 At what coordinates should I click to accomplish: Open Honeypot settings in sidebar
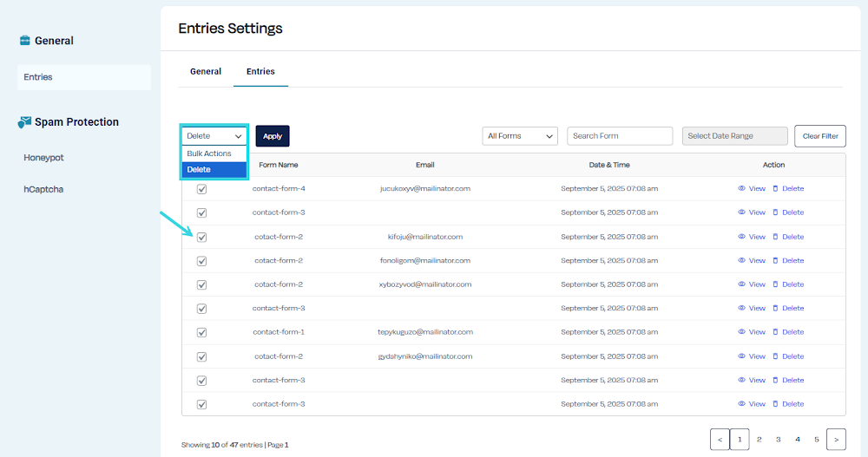(43, 158)
